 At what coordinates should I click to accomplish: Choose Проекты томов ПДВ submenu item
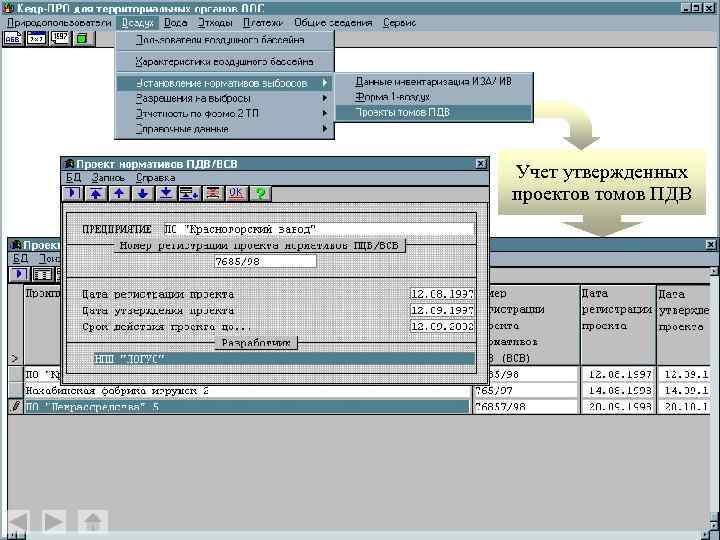[433, 112]
